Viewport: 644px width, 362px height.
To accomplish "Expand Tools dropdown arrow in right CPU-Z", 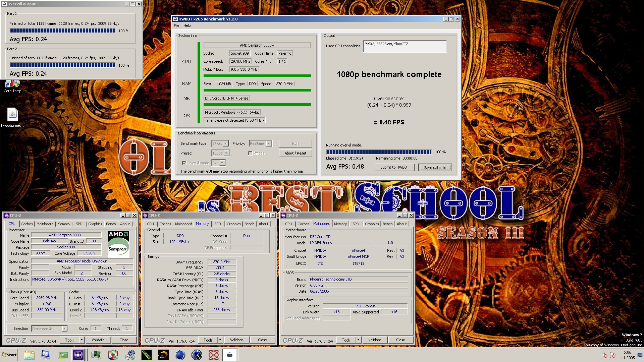I will tap(358, 340).
